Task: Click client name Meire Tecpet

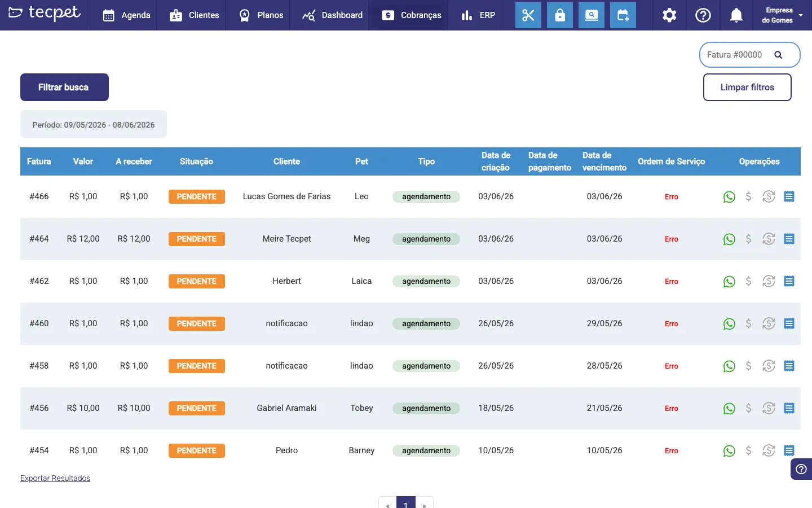Action: [286, 239]
